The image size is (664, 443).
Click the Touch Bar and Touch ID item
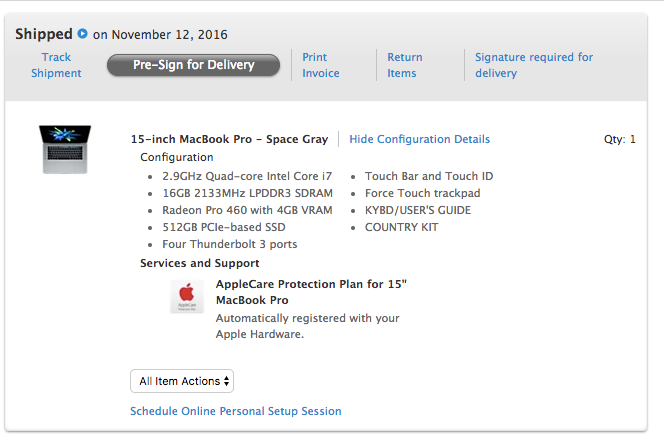[x=429, y=176]
